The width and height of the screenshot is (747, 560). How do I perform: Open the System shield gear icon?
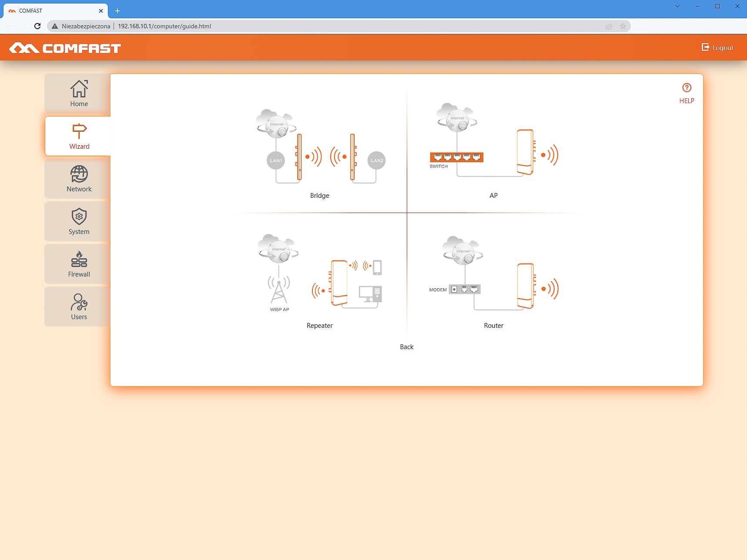pyautogui.click(x=79, y=217)
